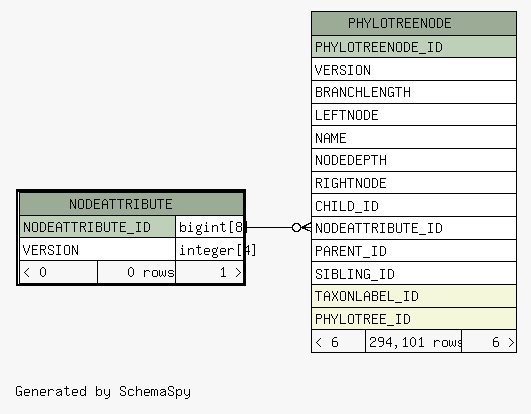Screen dimensions: 531x414
Task: Click the PARENT_ID column row
Action: click(414, 251)
